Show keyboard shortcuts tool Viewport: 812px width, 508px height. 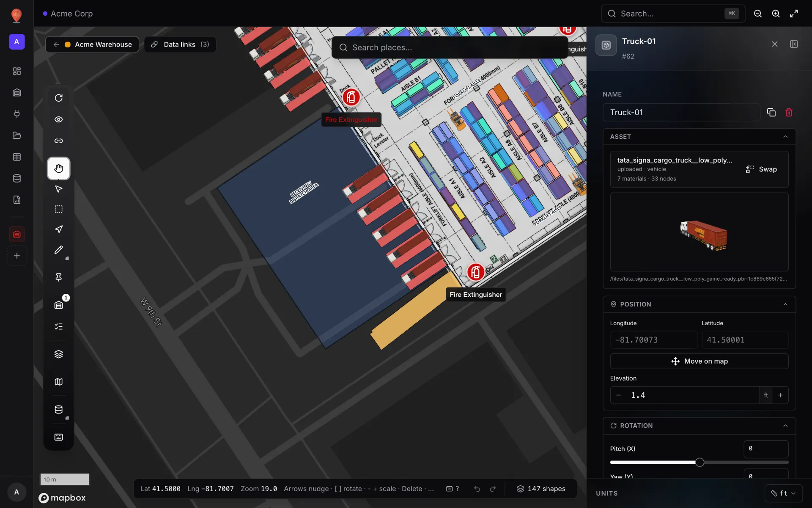(x=58, y=437)
